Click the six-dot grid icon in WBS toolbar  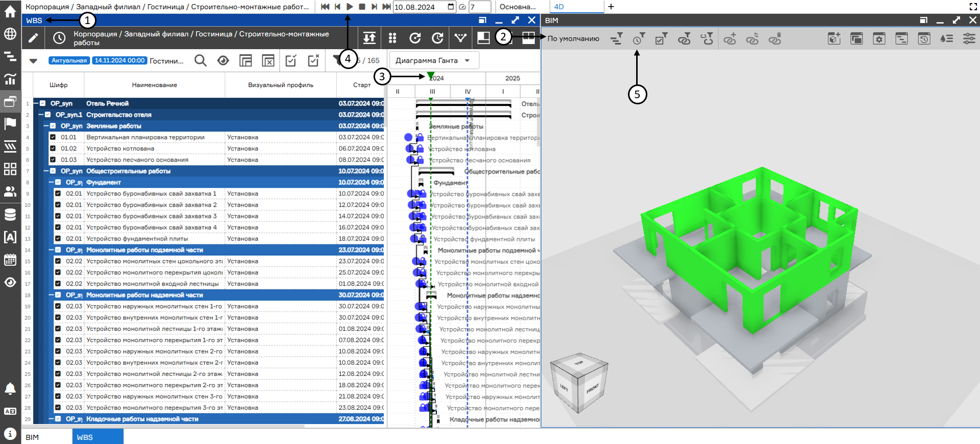392,38
